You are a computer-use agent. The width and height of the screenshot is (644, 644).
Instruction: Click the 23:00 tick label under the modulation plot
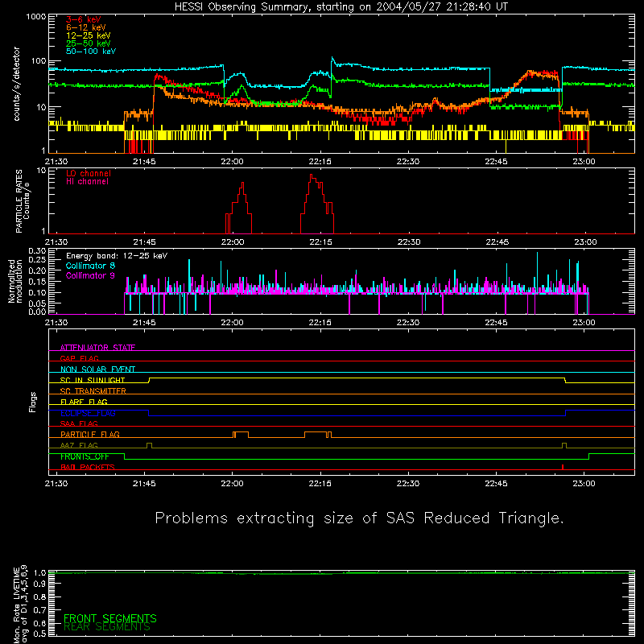coord(584,323)
